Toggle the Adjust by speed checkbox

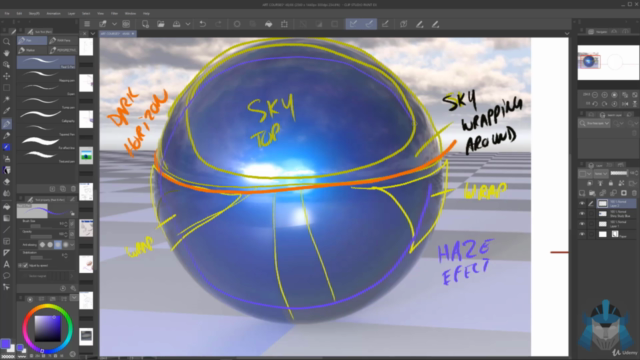[25, 265]
